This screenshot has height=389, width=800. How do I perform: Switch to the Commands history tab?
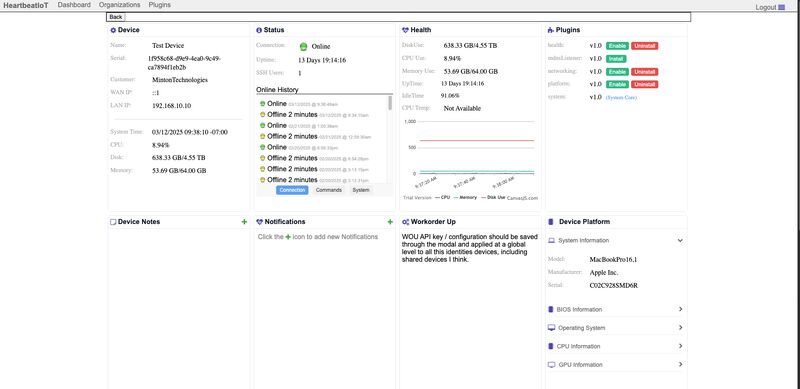[x=329, y=190]
